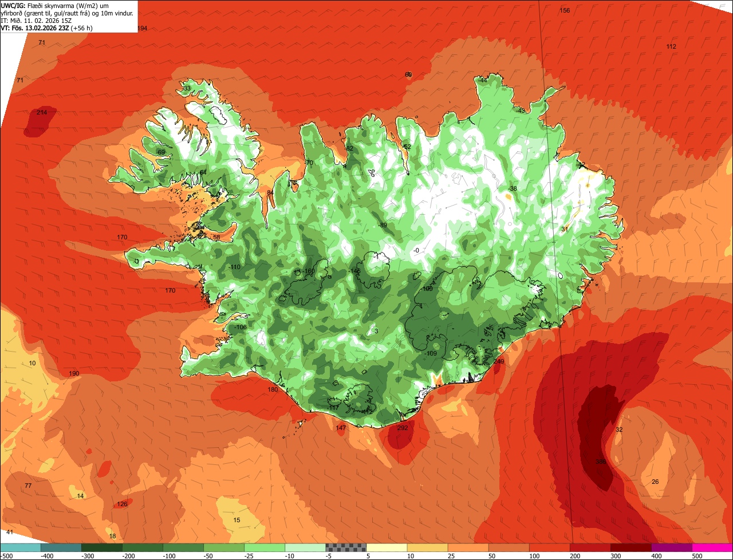Viewport: 733px width, 560px height.
Task: Click the darkest green -300 to -200 swatch
Action: (x=102, y=547)
